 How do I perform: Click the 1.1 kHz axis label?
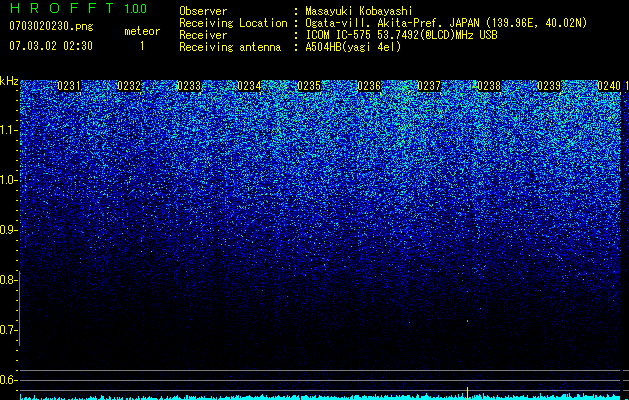pos(8,130)
